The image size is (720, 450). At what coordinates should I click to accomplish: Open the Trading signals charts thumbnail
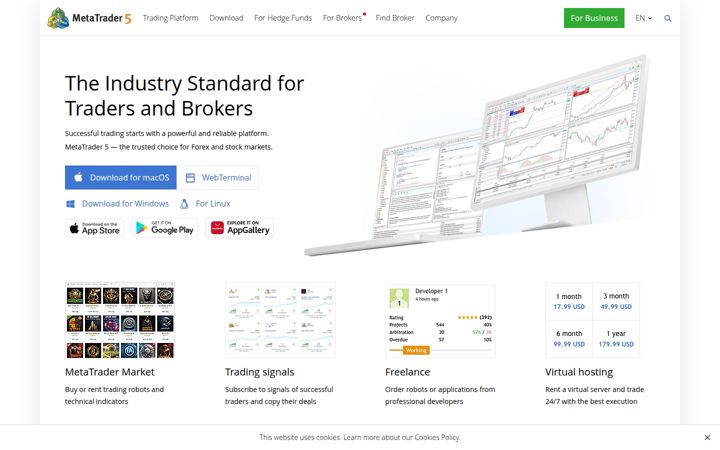coord(280,320)
